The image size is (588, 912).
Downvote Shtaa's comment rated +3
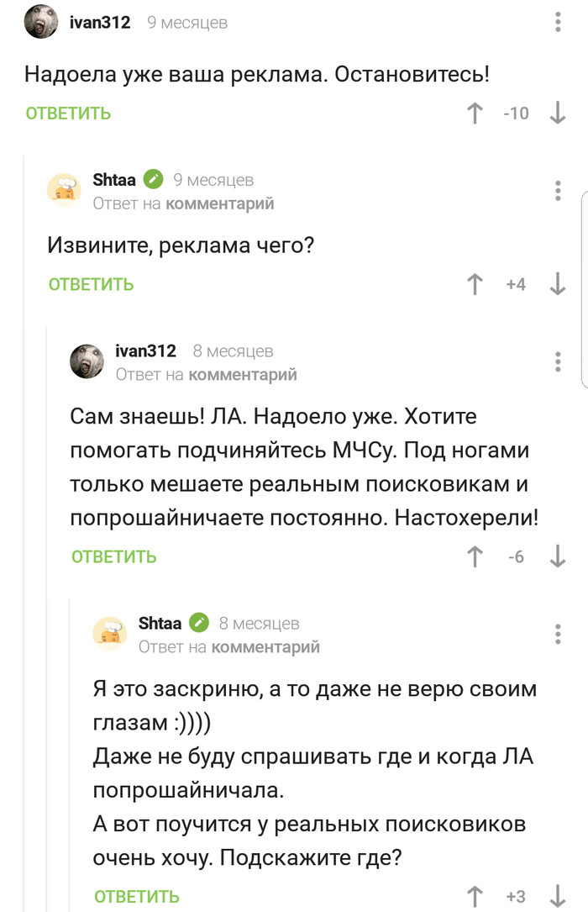(x=557, y=896)
